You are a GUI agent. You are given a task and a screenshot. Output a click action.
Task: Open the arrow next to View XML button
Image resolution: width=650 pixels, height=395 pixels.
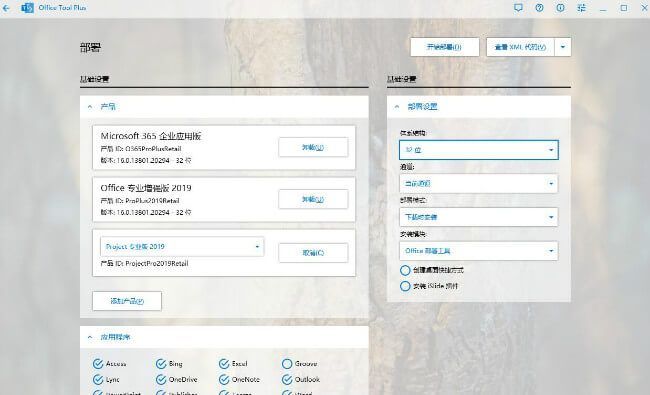coord(563,47)
